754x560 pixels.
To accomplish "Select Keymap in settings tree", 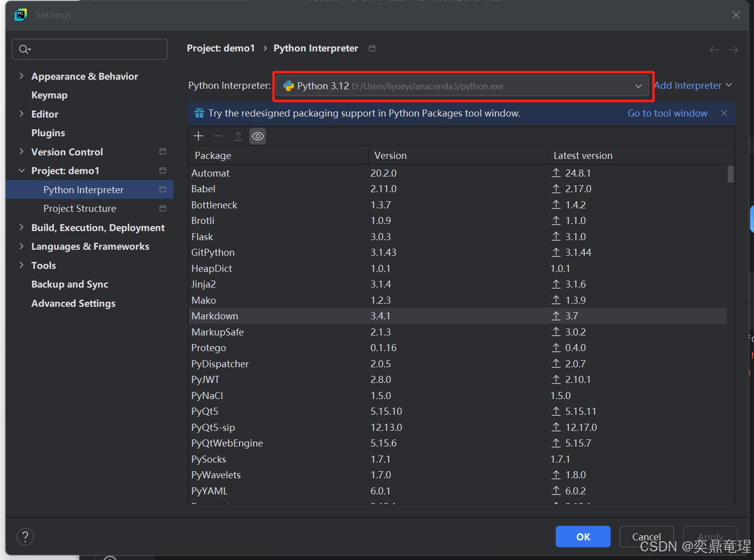I will coord(49,95).
